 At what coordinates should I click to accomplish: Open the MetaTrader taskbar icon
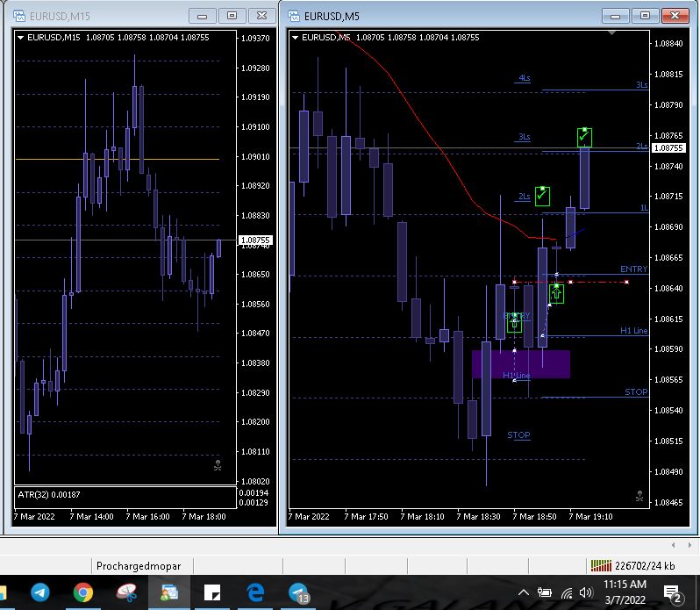(169, 592)
